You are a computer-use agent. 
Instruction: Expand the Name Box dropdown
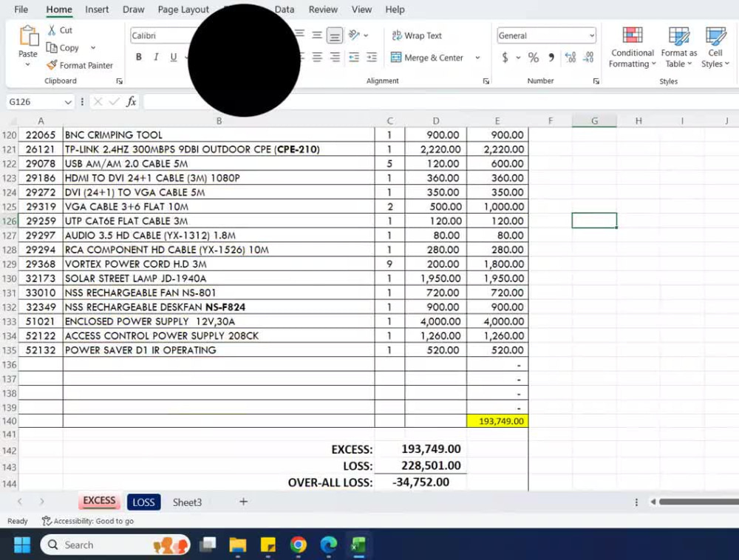coord(68,102)
